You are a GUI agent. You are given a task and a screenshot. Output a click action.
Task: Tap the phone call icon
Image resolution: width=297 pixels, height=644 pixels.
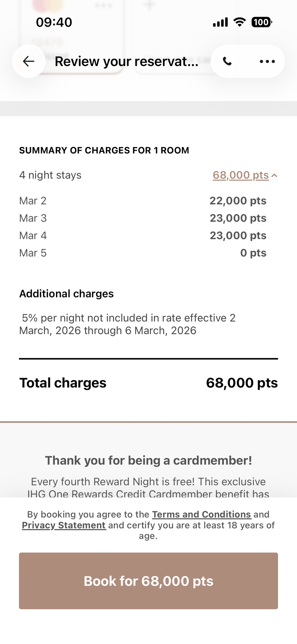click(227, 61)
